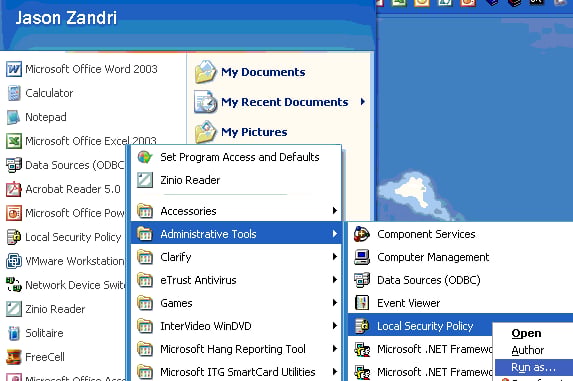Open the My Pictures link
The height and width of the screenshot is (381, 573).
pyautogui.click(x=254, y=132)
